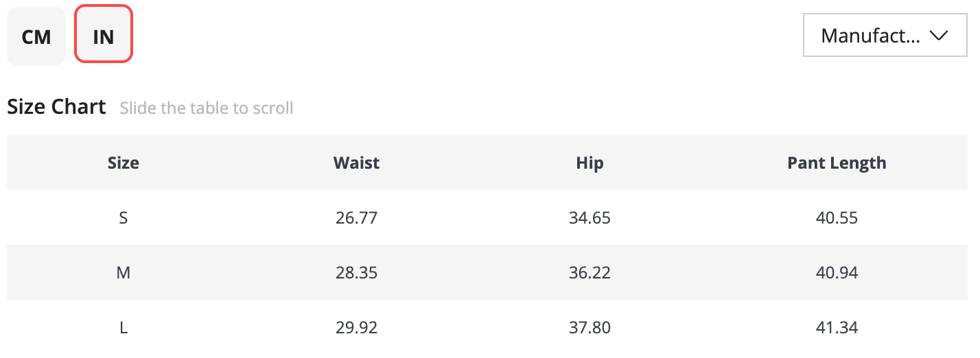The image size is (980, 358).
Task: Click the Hip column header
Action: (x=590, y=163)
